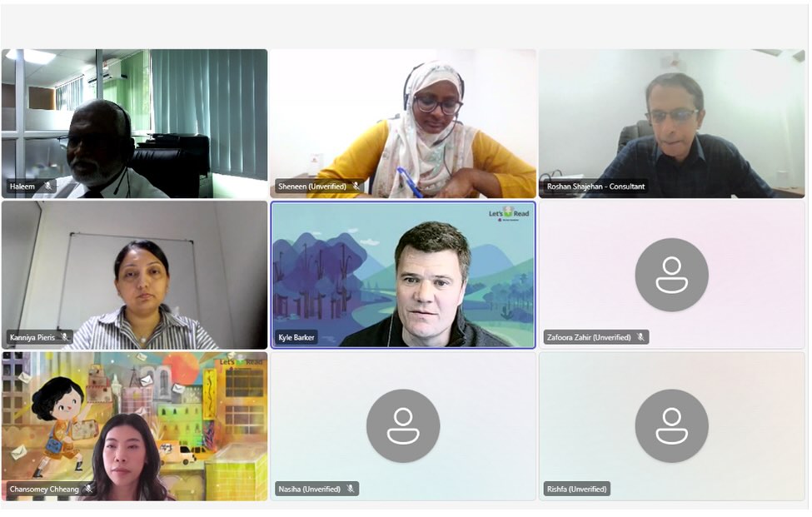This screenshot has width=812, height=517.
Task: Click the Kyle Barker name label
Action: coord(296,337)
